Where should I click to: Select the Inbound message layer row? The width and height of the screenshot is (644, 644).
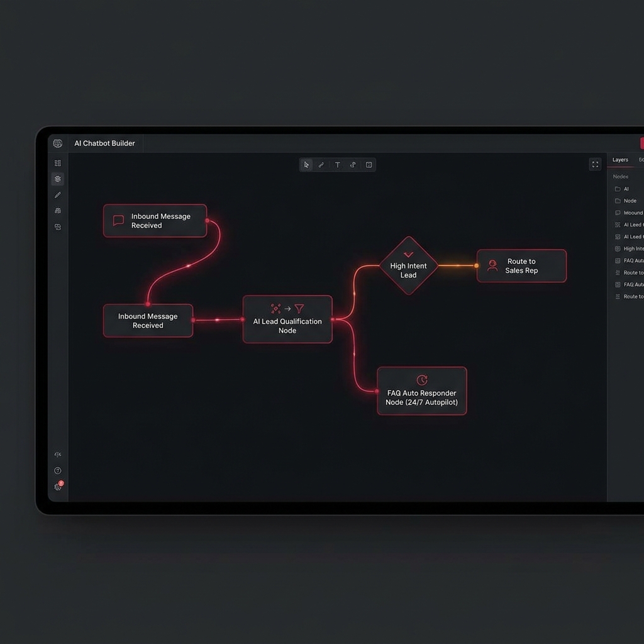pos(626,213)
